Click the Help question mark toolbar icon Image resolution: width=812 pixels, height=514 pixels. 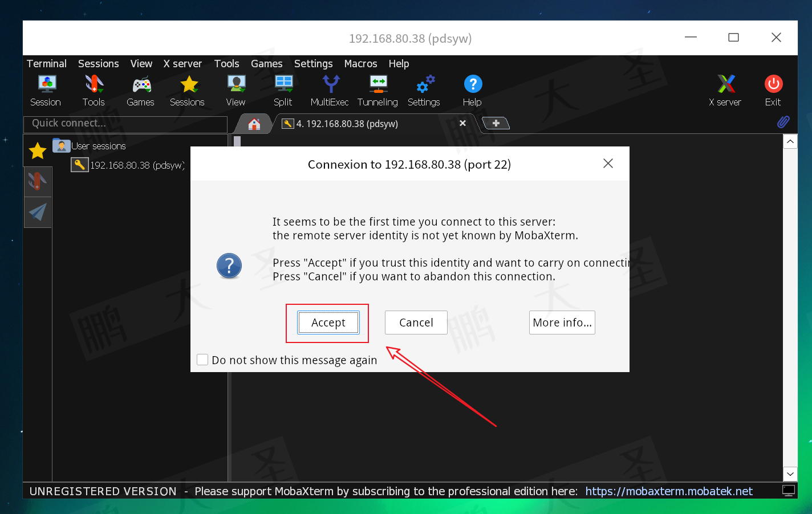(472, 91)
